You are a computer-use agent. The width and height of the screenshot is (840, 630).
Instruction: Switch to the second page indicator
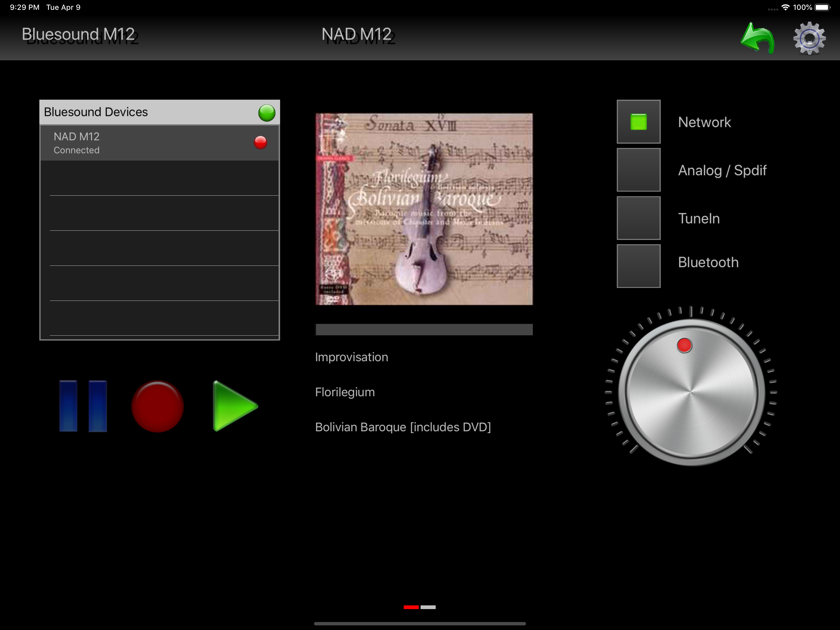coord(428,607)
